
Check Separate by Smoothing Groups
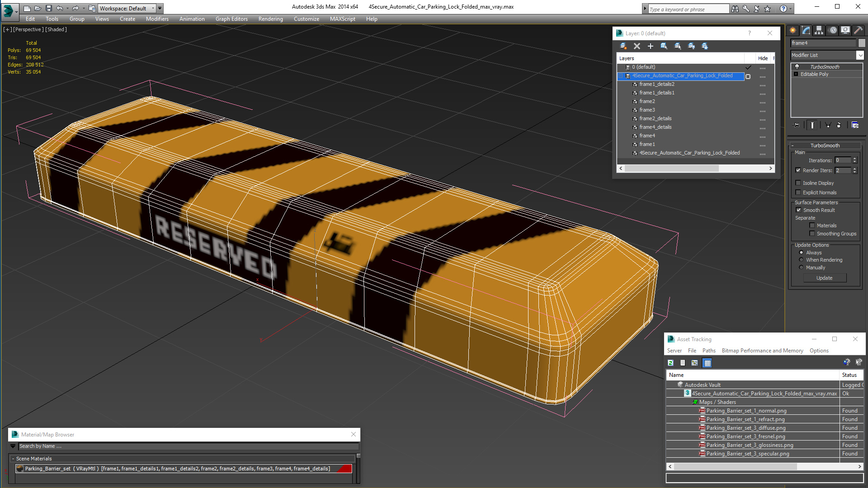(x=812, y=234)
